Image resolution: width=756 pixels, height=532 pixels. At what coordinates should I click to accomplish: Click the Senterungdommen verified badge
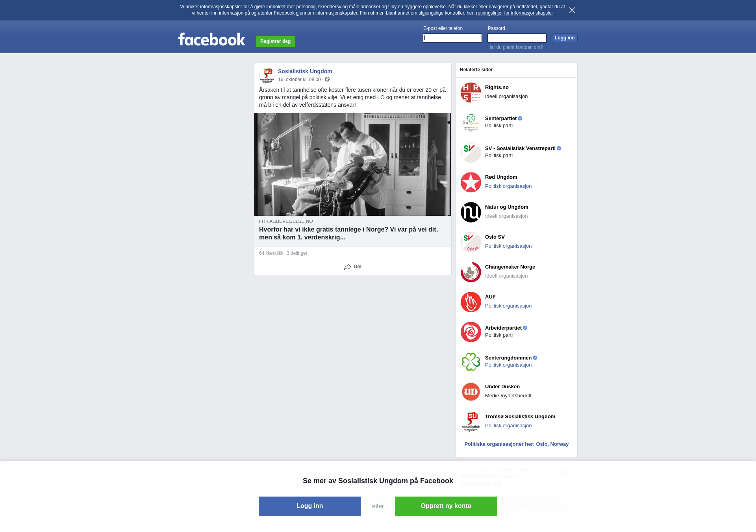coord(535,358)
